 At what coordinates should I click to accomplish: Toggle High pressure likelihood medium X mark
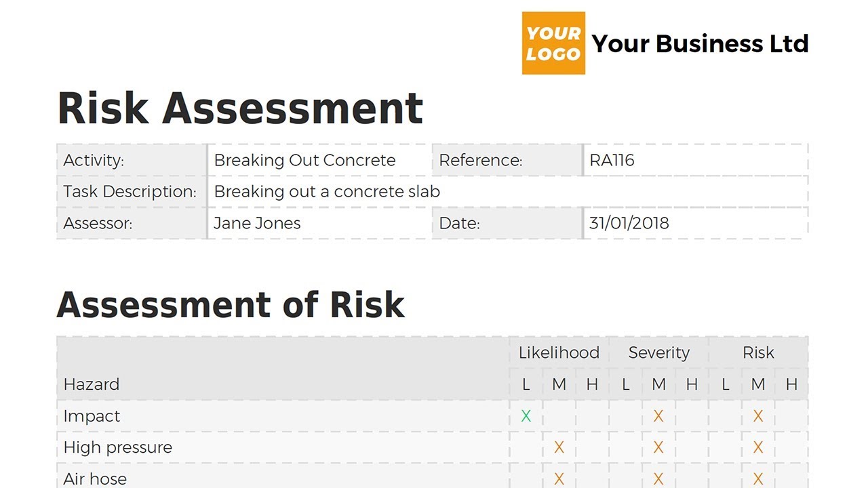point(559,447)
